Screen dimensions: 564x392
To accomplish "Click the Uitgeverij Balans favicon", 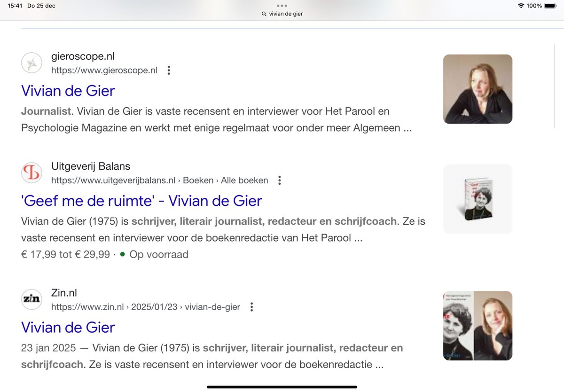I will (x=32, y=173).
